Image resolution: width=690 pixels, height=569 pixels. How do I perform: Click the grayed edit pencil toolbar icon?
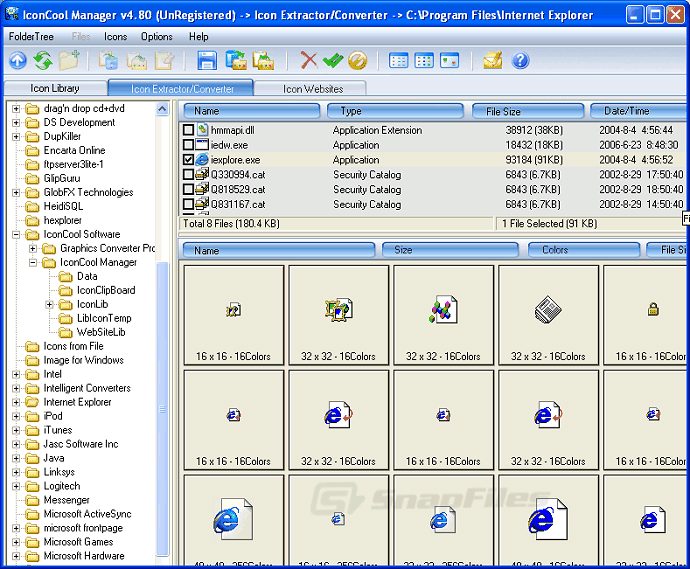pos(164,60)
